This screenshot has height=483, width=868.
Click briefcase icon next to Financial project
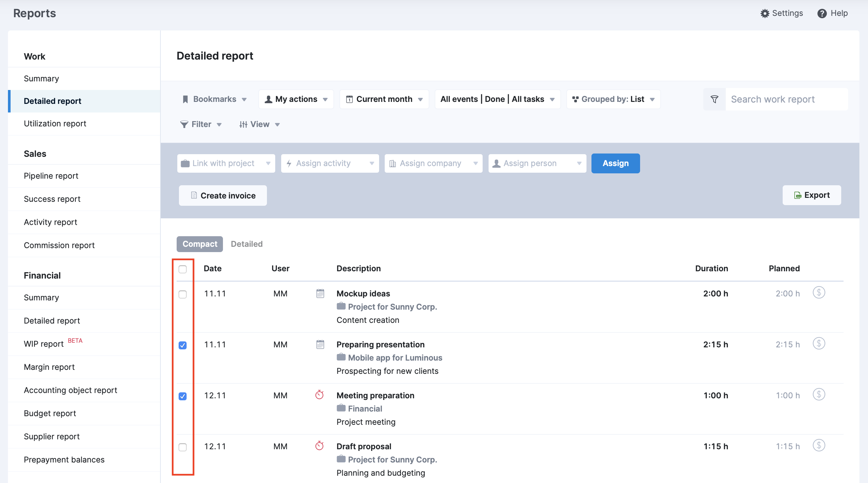(x=341, y=408)
